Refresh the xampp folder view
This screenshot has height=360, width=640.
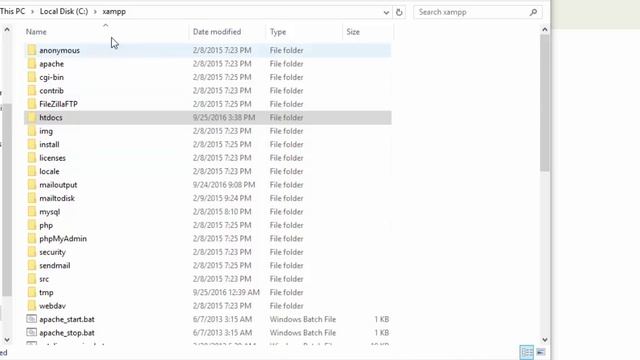399,12
